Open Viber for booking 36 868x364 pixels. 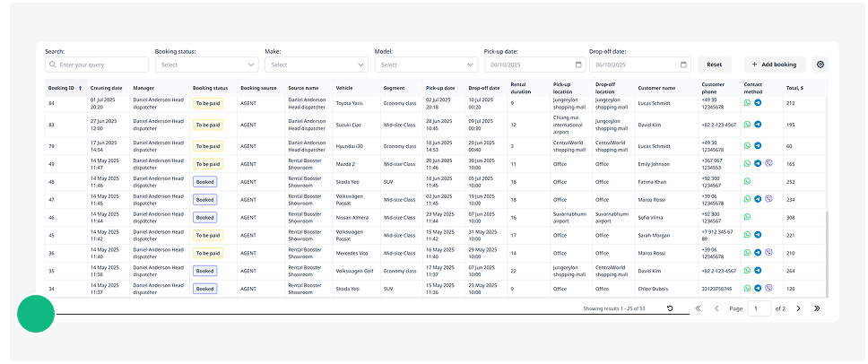click(x=768, y=252)
